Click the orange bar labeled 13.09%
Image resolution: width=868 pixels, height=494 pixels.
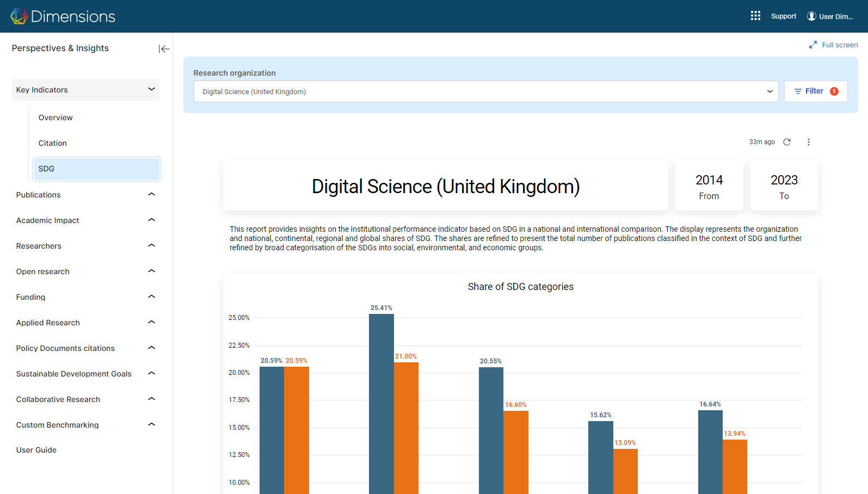coord(625,471)
